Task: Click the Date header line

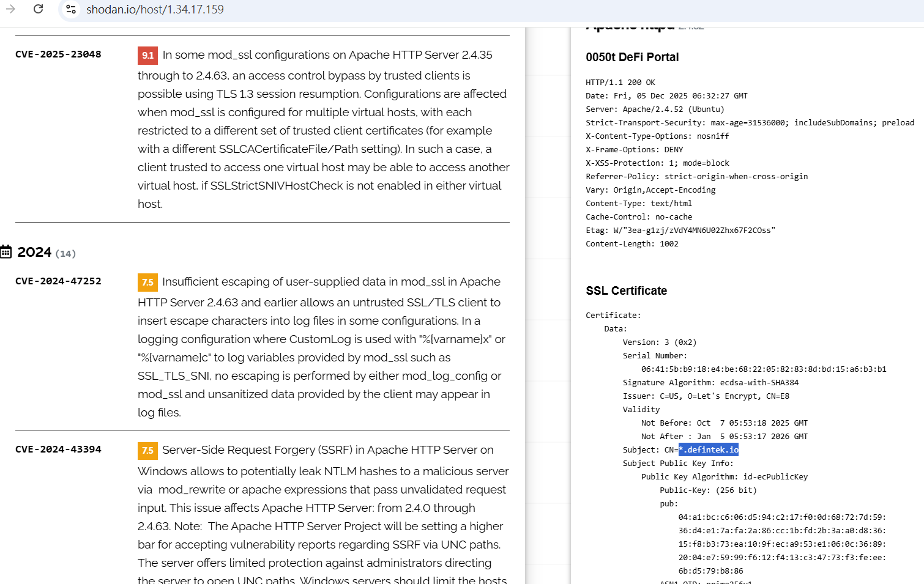Action: click(x=666, y=96)
